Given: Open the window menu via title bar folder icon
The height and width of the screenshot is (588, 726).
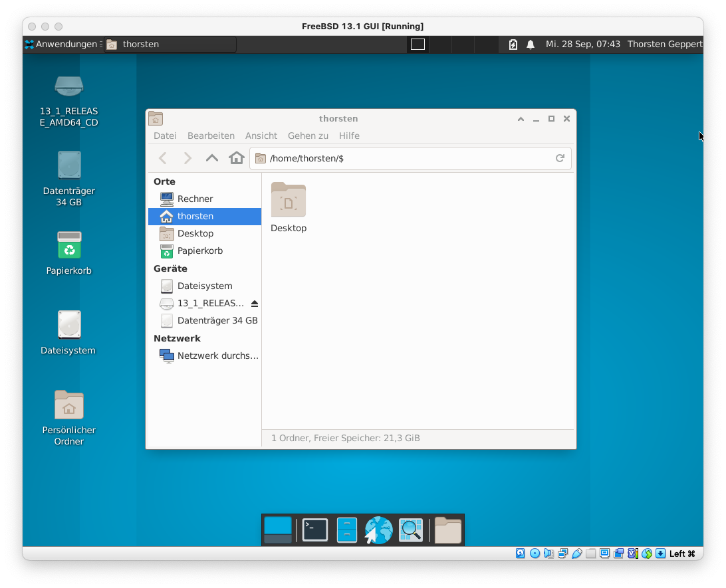Looking at the screenshot, I should click(x=155, y=118).
